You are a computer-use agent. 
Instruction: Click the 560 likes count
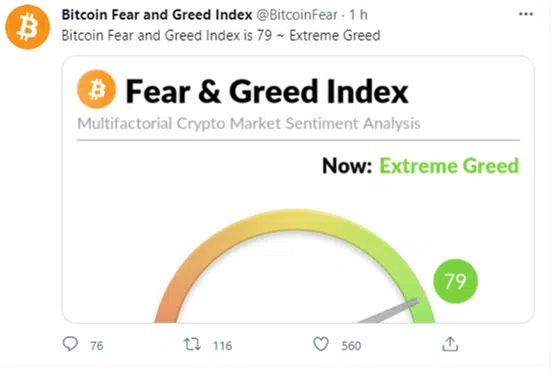tap(351, 345)
